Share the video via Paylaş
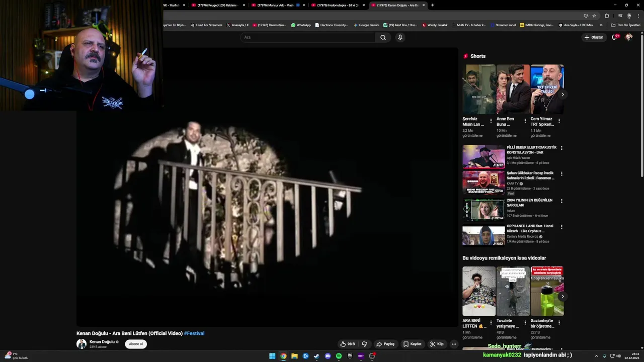 click(385, 344)
